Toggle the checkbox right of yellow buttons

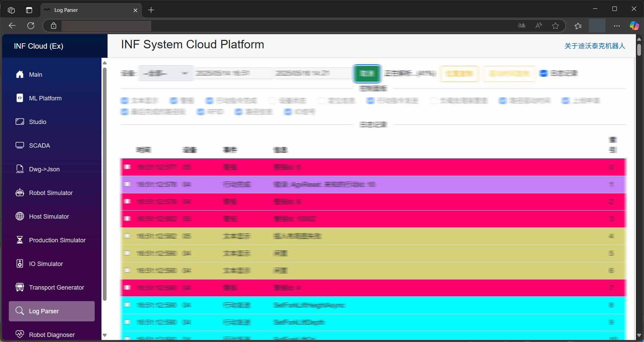544,73
